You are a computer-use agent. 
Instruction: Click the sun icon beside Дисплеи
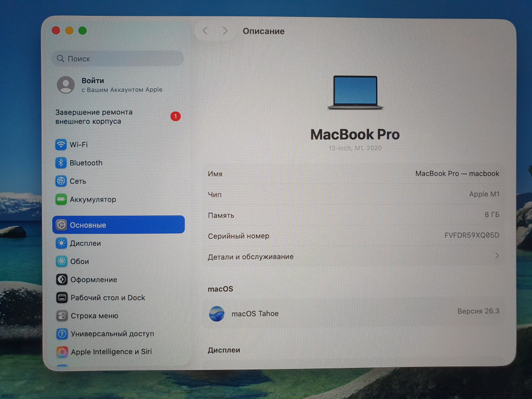pyautogui.click(x=61, y=243)
